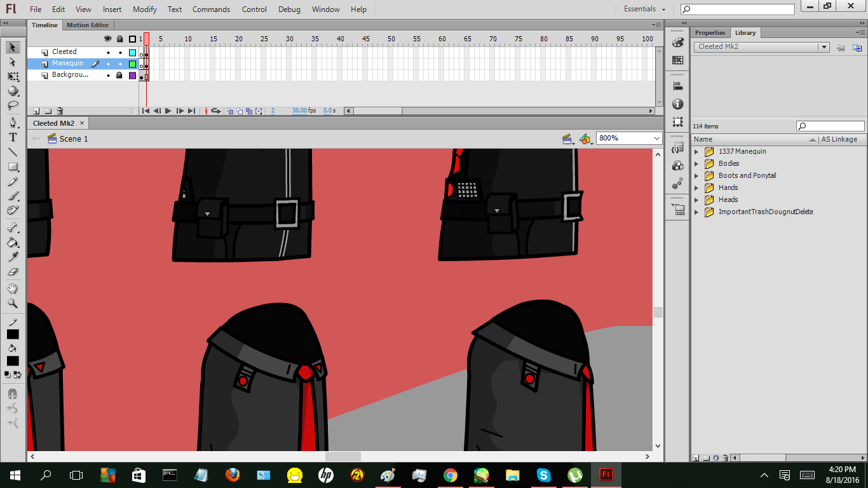The height and width of the screenshot is (488, 868).
Task: Toggle outline color box of Cleeted layer
Action: (x=132, y=53)
